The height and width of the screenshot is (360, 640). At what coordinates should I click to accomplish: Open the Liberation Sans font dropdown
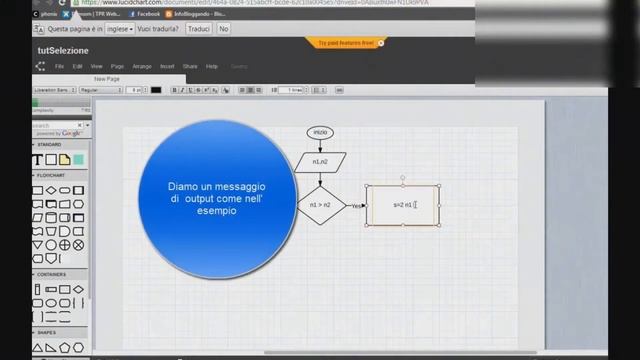coord(55,90)
